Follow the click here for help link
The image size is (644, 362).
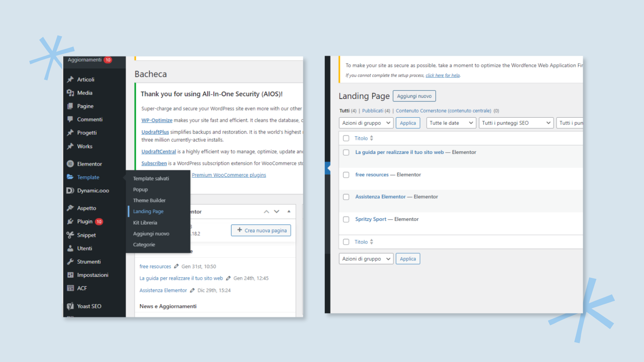click(x=443, y=75)
